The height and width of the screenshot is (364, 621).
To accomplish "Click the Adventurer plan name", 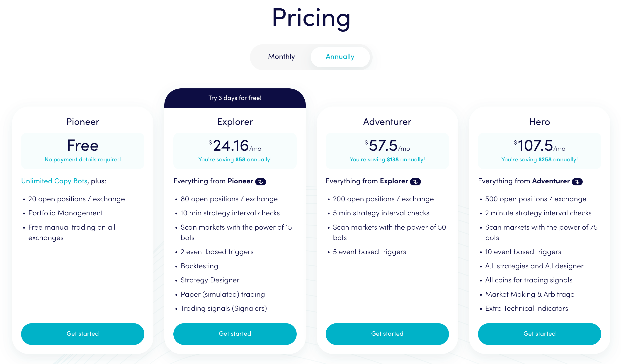I will pos(387,122).
